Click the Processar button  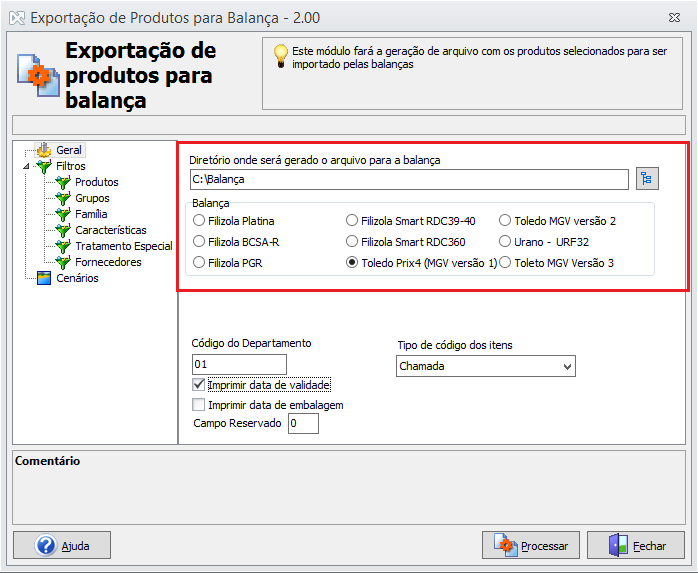[x=531, y=545]
